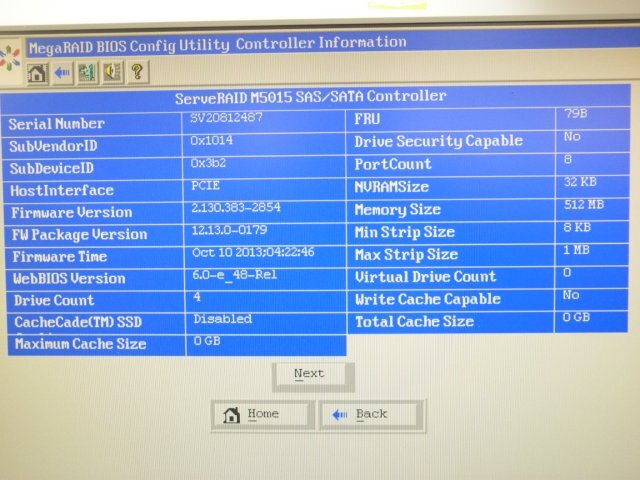640x480 pixels.
Task: Select the Serial Number label
Action: (x=57, y=124)
